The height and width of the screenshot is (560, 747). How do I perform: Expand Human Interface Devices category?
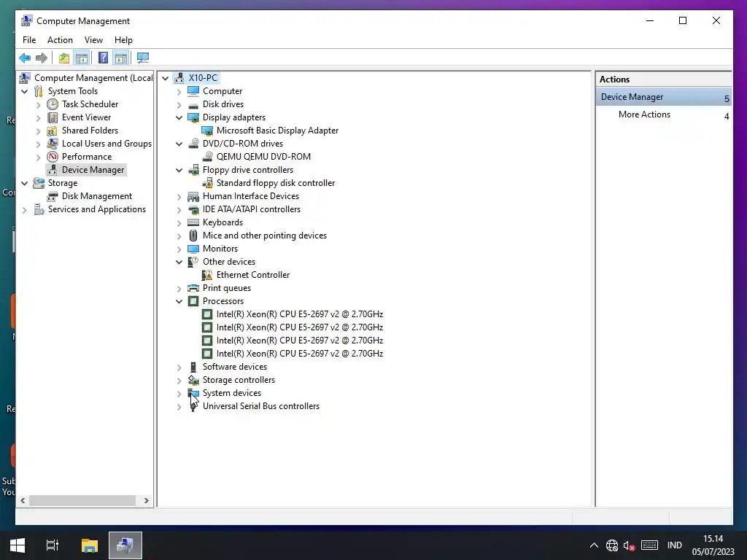point(179,197)
